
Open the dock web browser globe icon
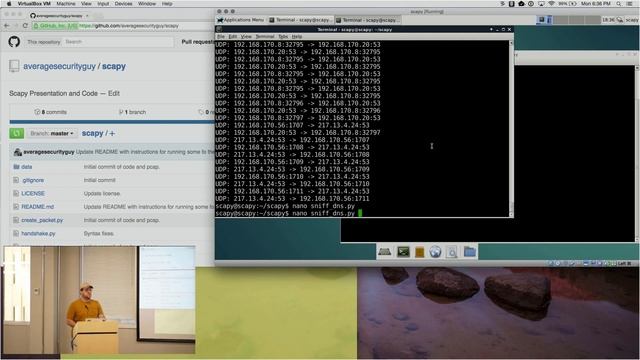(435, 251)
